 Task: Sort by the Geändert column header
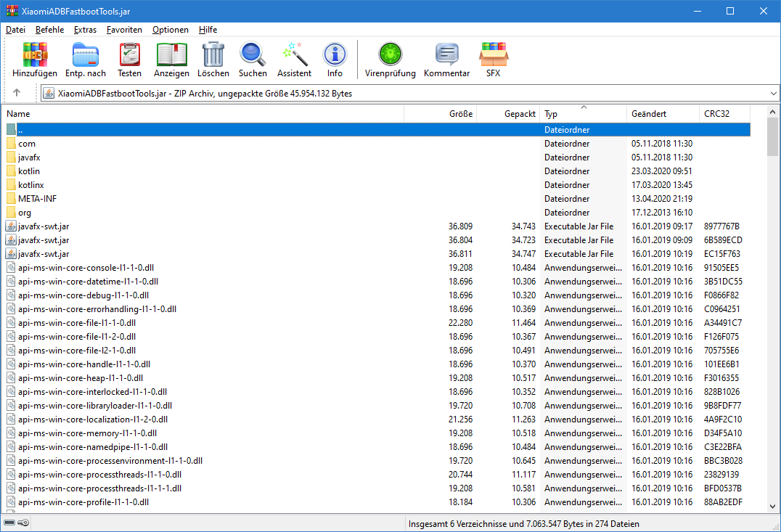coord(663,113)
